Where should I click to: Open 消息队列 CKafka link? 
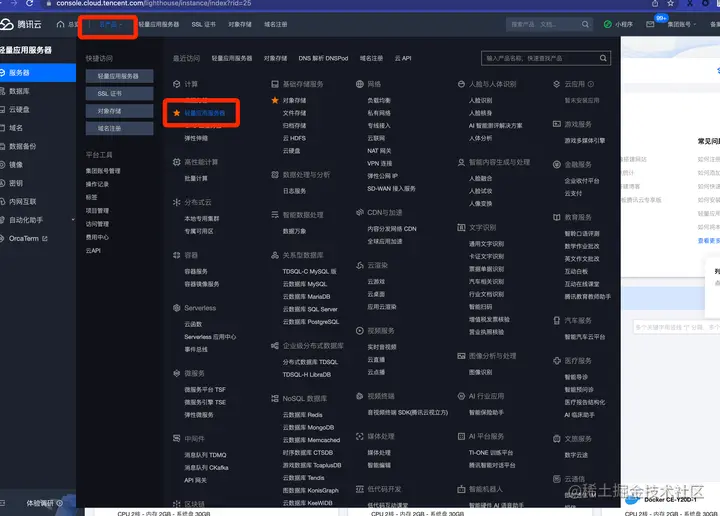(206, 468)
